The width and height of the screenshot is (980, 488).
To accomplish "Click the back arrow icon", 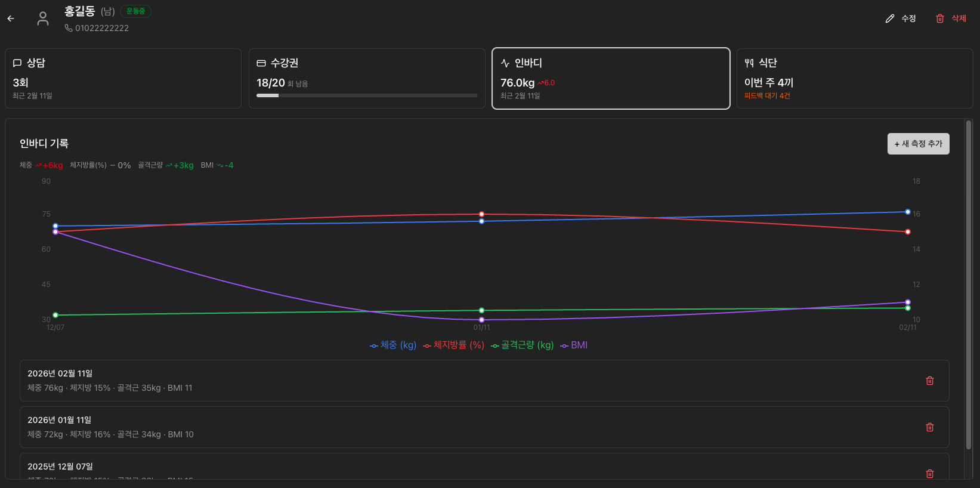I will 11,18.
